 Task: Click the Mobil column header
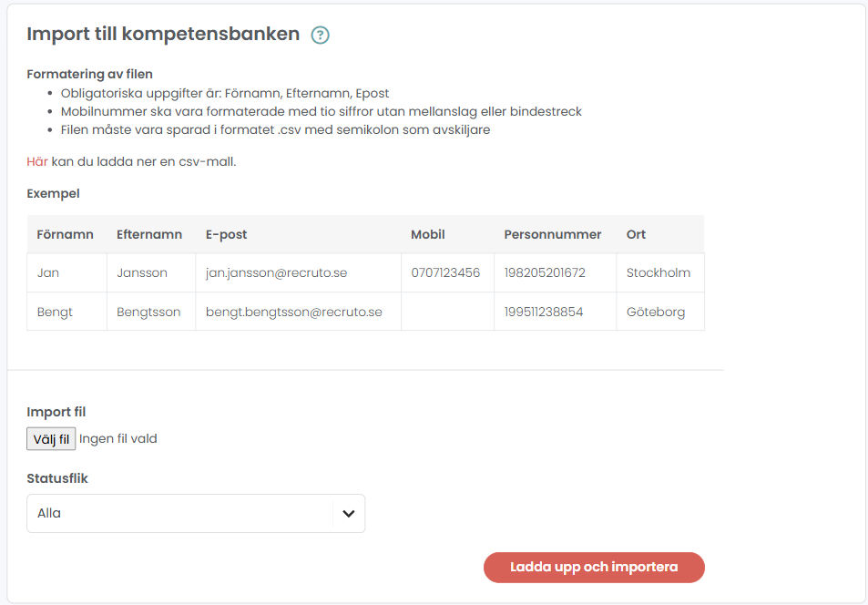pos(428,234)
